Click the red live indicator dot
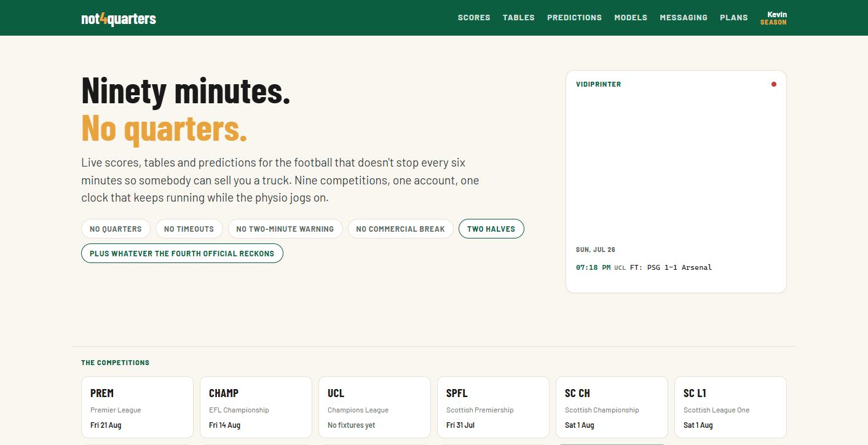The width and height of the screenshot is (868, 445). 774,84
